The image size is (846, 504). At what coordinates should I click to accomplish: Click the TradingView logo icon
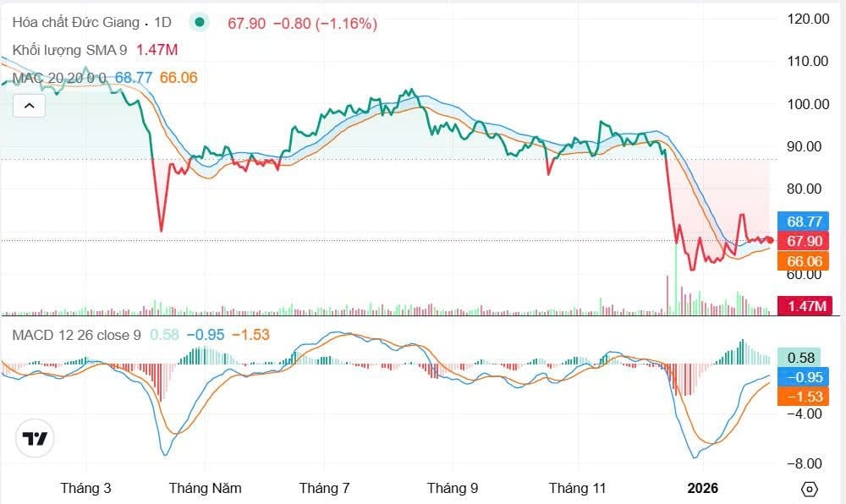point(36,439)
